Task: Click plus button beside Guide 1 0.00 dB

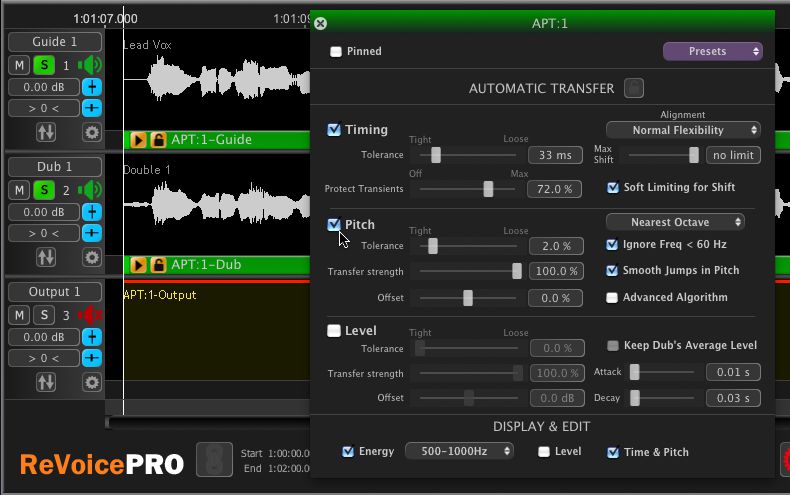Action: pos(92,87)
